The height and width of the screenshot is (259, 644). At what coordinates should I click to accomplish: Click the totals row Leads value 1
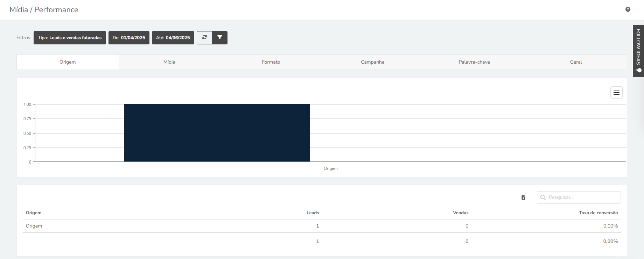[317, 241]
